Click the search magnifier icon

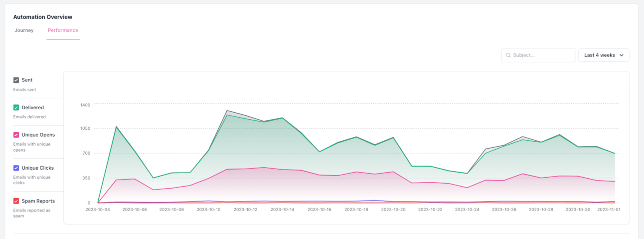[x=508, y=55]
